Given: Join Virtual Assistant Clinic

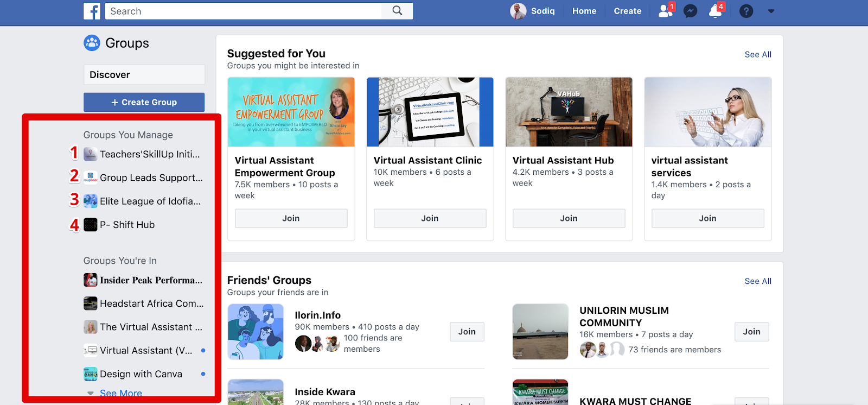Looking at the screenshot, I should point(430,218).
